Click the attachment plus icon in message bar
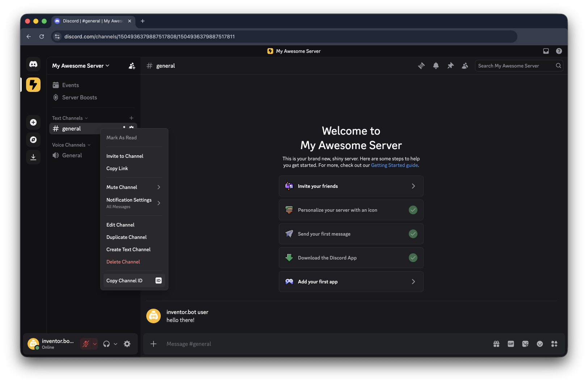Screen dimensions: 588x384 click(x=154, y=344)
